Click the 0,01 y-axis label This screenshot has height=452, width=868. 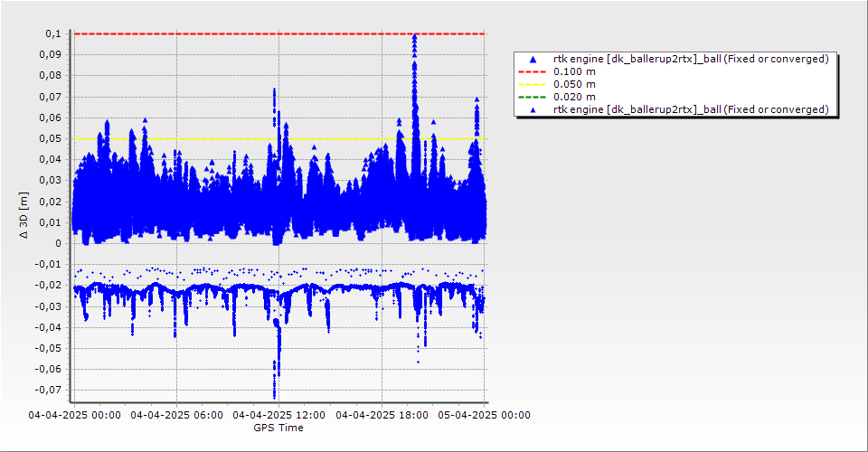click(x=51, y=222)
